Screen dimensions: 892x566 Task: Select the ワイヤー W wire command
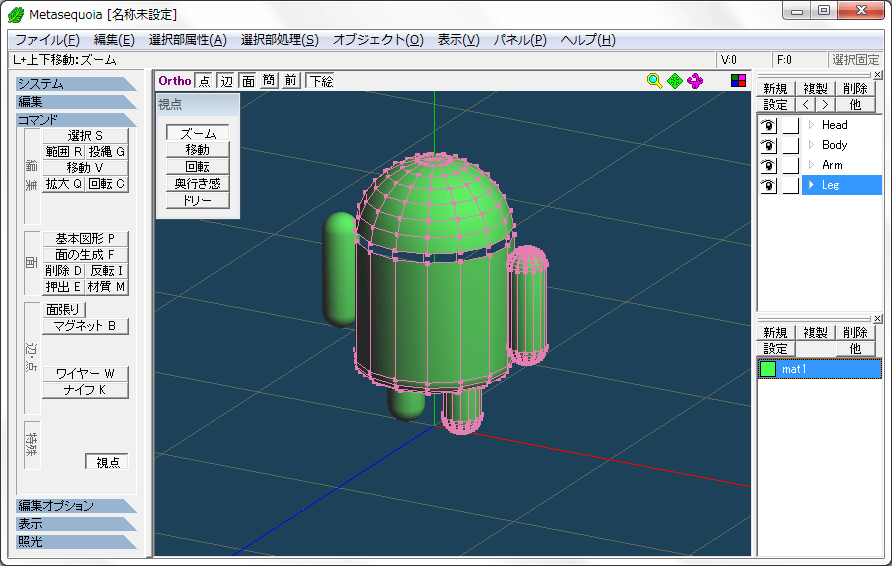point(85,374)
